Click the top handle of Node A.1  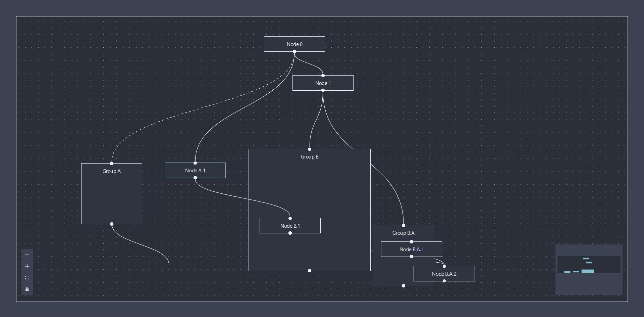click(195, 163)
